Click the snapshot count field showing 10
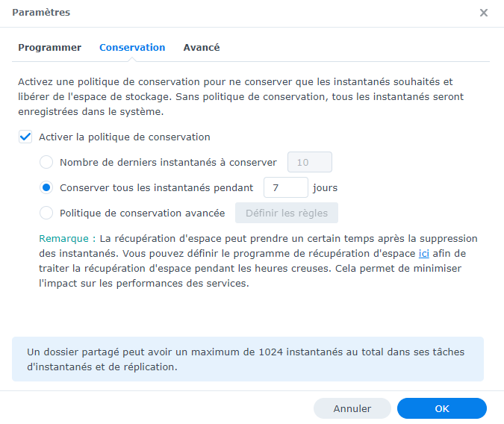504x424 pixels. click(309, 162)
